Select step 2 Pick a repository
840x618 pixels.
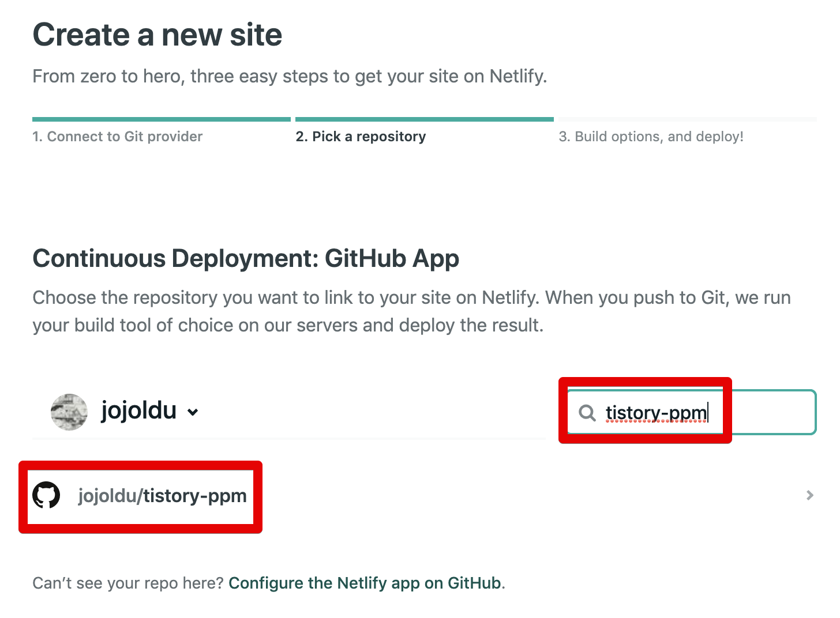tap(361, 137)
